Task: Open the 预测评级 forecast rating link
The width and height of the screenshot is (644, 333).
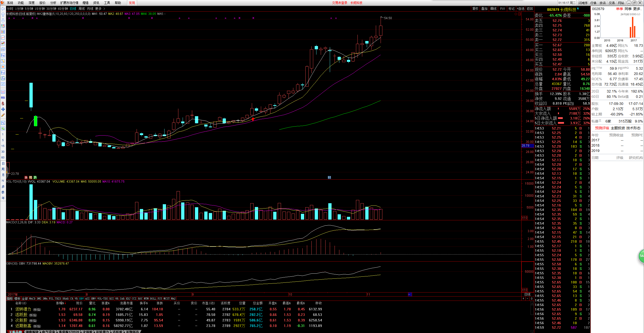Action: tap(602, 128)
